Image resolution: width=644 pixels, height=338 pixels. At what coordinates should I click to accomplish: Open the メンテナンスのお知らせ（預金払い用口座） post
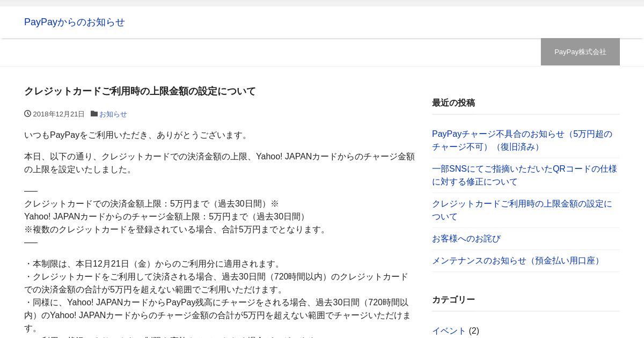pos(518,261)
